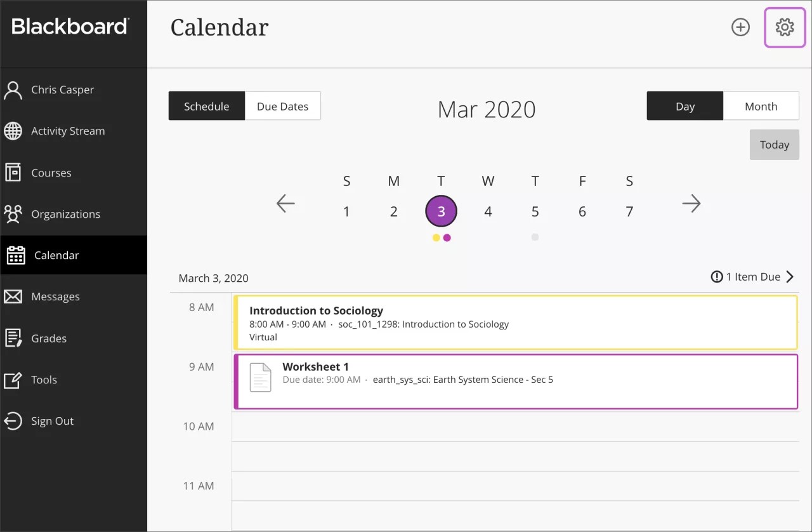The image size is (812, 532).
Task: Open calendar settings with the gear icon
Action: click(x=785, y=27)
